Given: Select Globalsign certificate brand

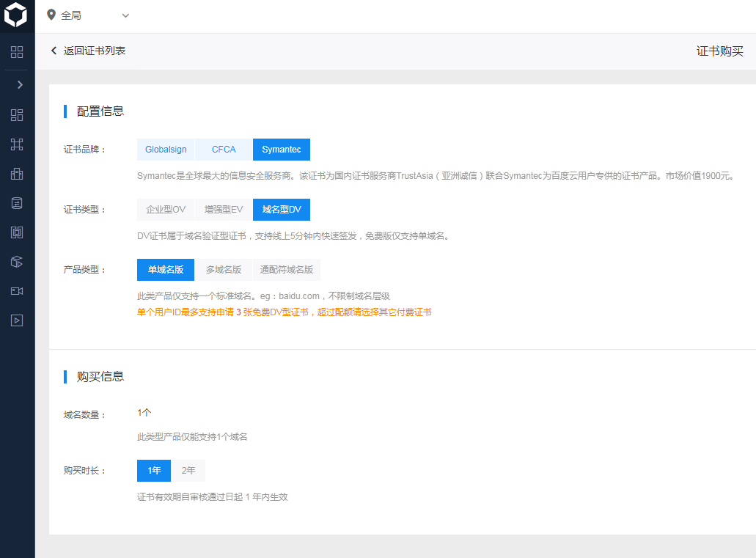Looking at the screenshot, I should 166,150.
